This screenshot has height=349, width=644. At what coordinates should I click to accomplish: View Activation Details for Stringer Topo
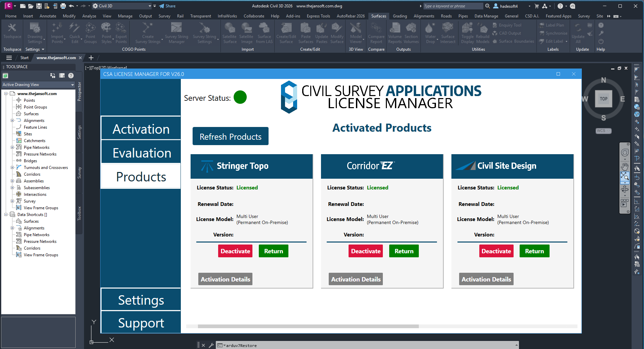225,279
